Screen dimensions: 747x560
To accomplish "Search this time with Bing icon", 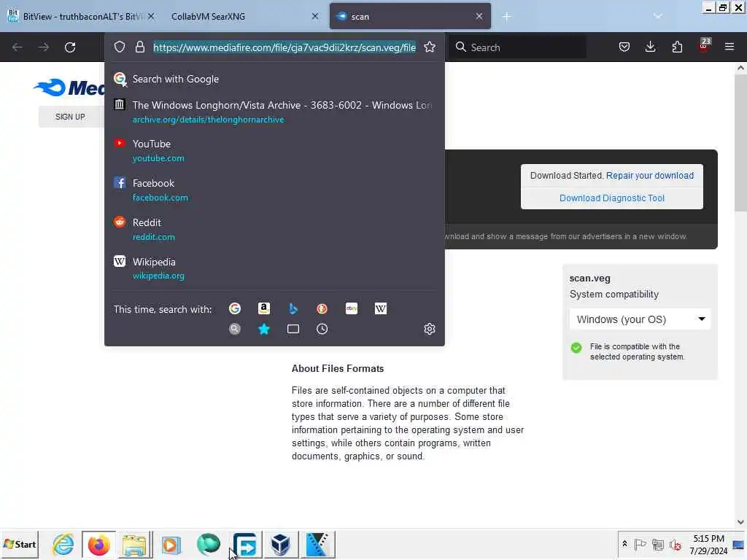I will (x=293, y=308).
